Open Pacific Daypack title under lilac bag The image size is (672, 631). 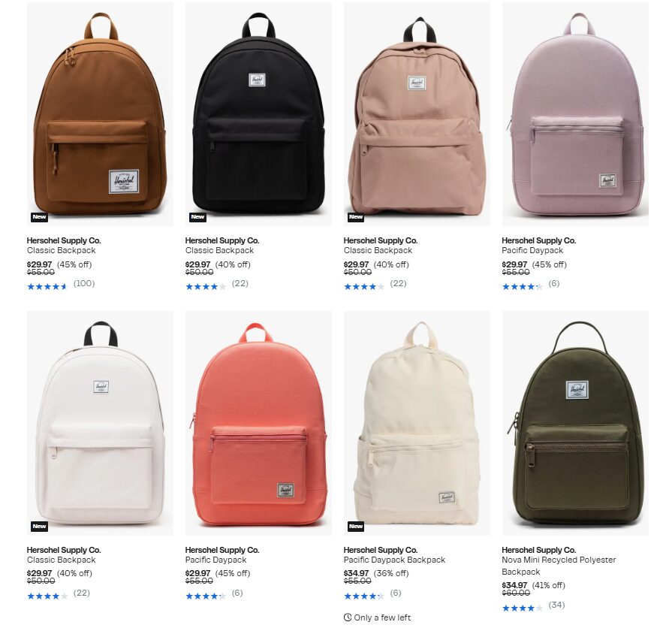(532, 250)
